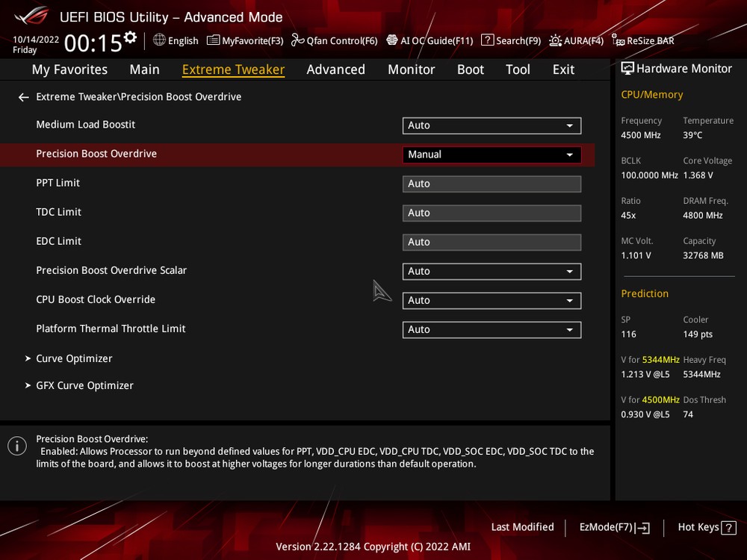Expand the Curve Optimizer submenu
Viewport: 747px width, 560px height.
point(74,358)
